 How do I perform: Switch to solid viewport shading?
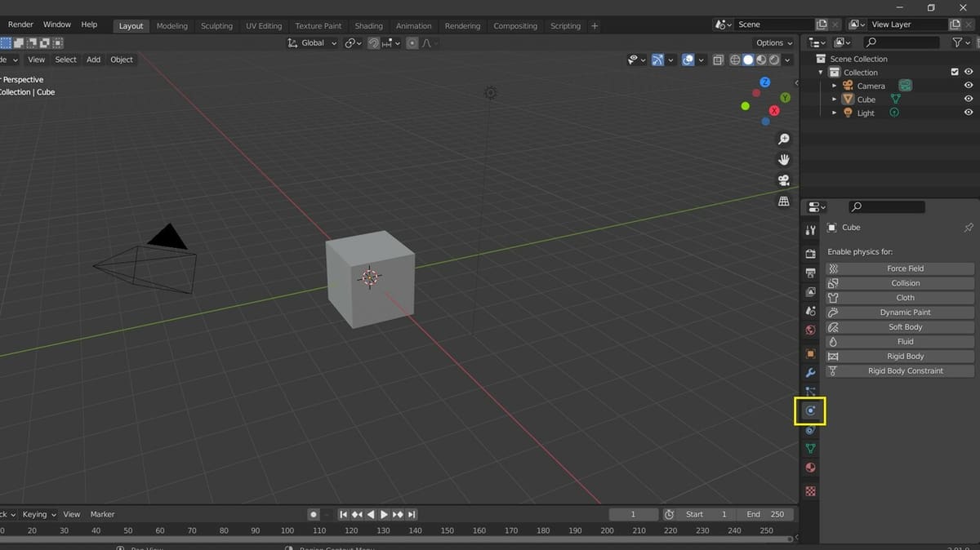747,60
